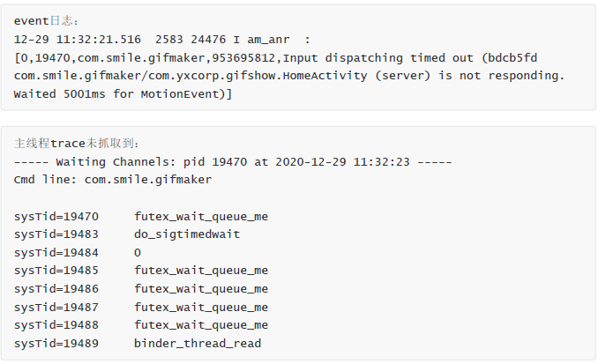Click the "0" value beside sysTid=19484
The height and width of the screenshot is (364, 598).
(x=138, y=252)
